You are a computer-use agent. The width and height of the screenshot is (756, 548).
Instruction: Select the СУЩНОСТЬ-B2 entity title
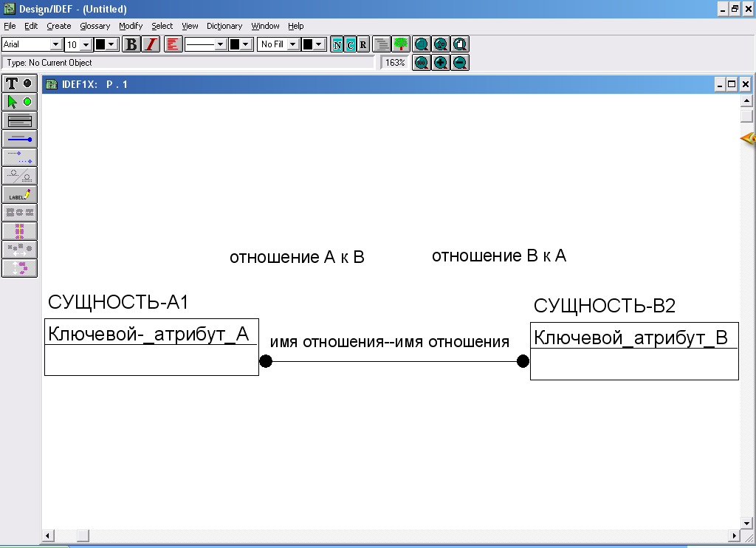point(605,306)
